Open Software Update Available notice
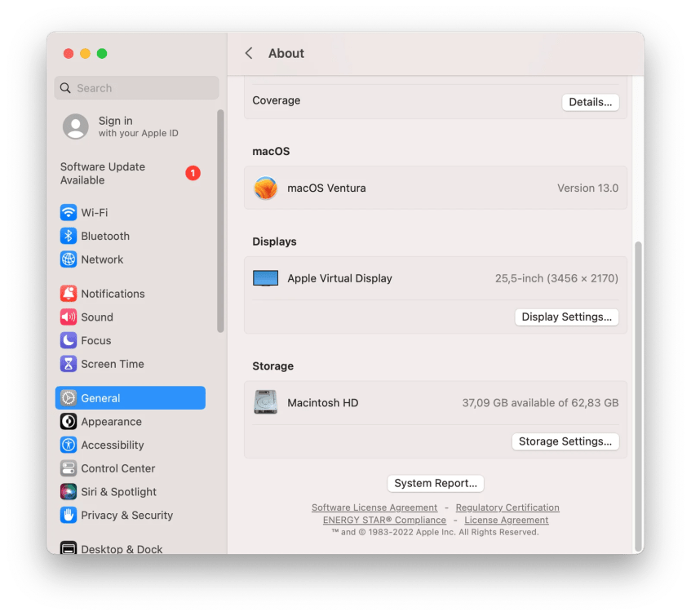The width and height of the screenshot is (691, 616). [103, 173]
